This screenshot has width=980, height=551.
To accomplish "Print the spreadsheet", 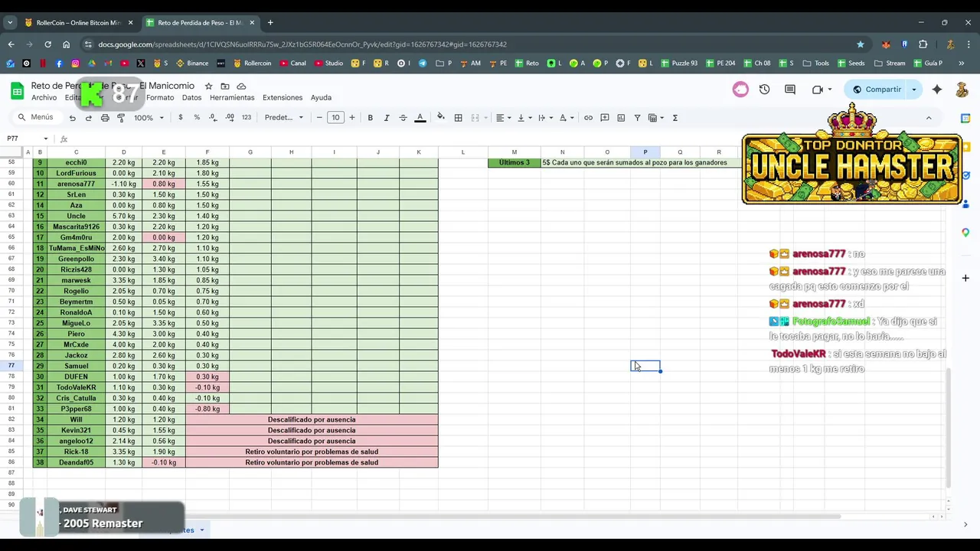I will 105,118.
